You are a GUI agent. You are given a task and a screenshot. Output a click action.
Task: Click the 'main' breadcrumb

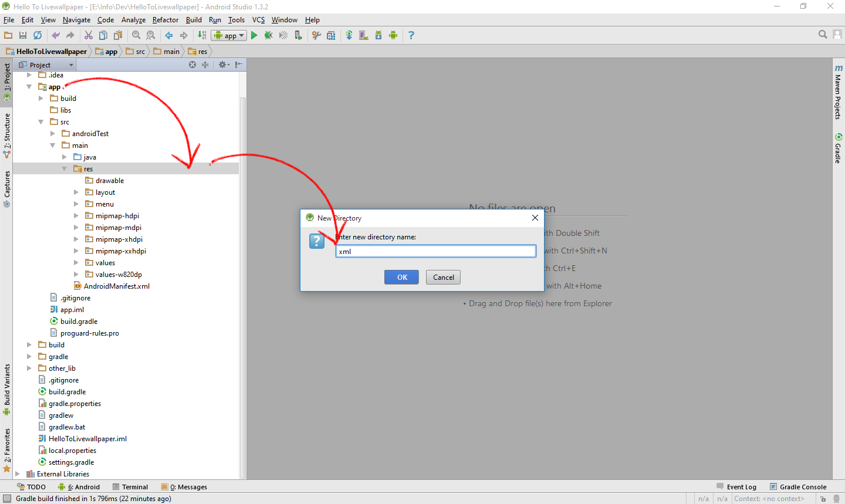tap(167, 52)
